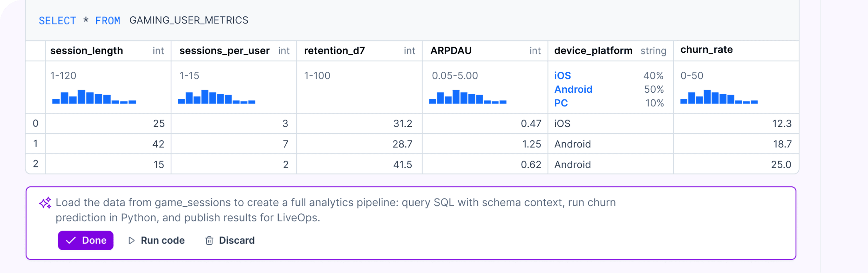Click the Done button

86,240
